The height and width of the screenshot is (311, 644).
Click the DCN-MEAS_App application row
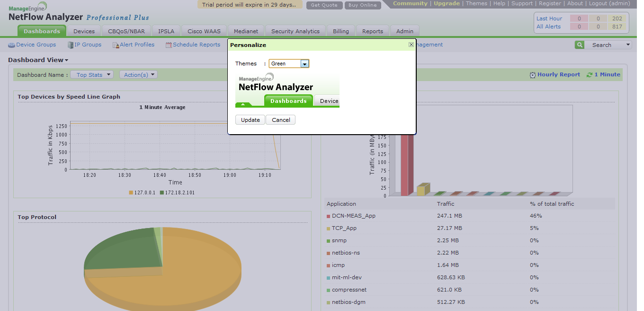(x=470, y=216)
